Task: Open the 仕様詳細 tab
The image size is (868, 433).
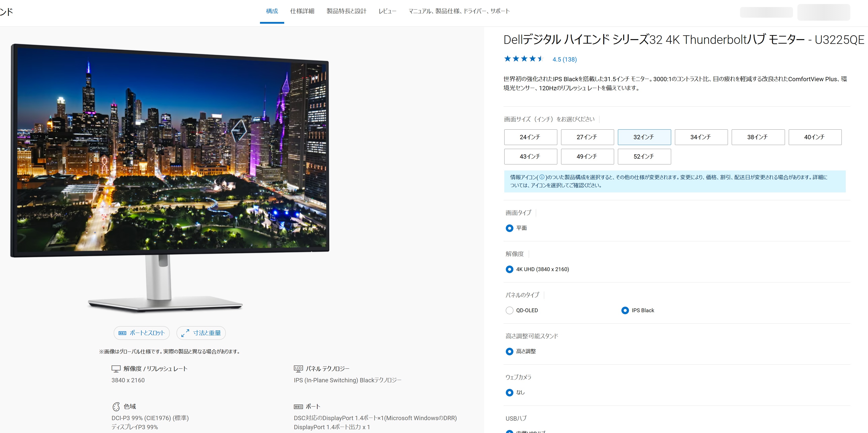Action: 302,11
